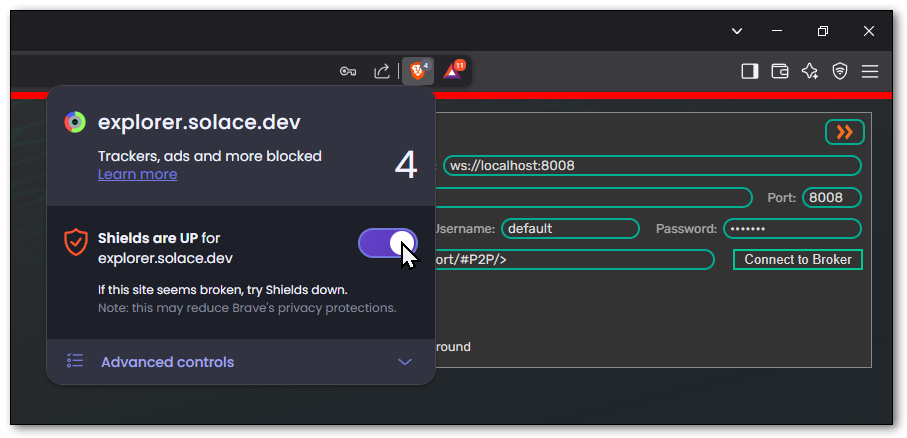Click the orange shield checkmark icon

76,242
